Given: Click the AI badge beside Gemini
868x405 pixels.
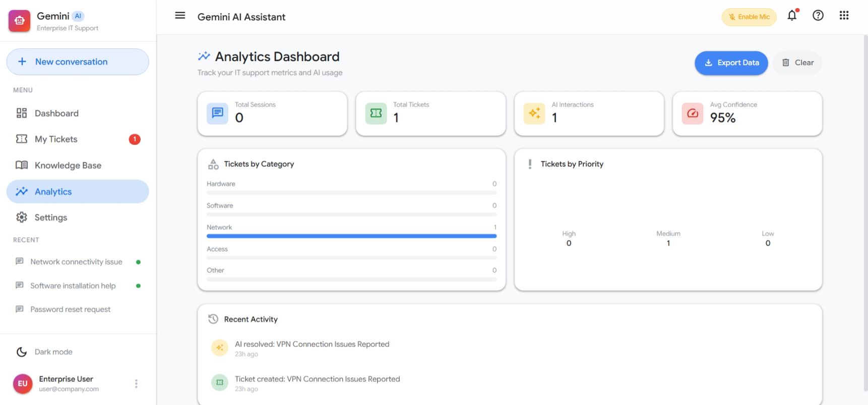Looking at the screenshot, I should point(78,16).
